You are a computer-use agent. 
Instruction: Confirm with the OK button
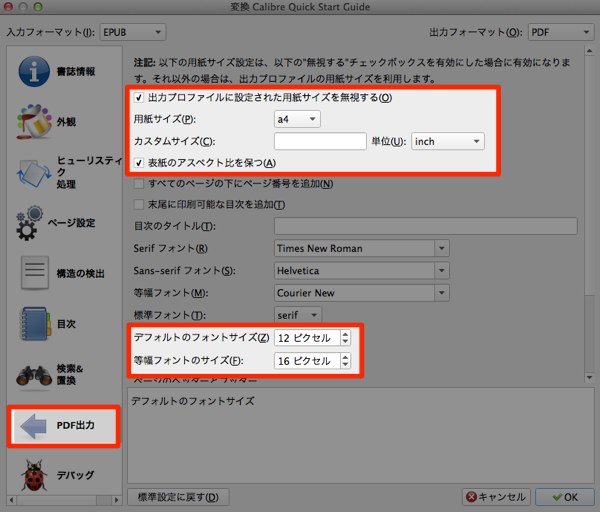coord(564,497)
